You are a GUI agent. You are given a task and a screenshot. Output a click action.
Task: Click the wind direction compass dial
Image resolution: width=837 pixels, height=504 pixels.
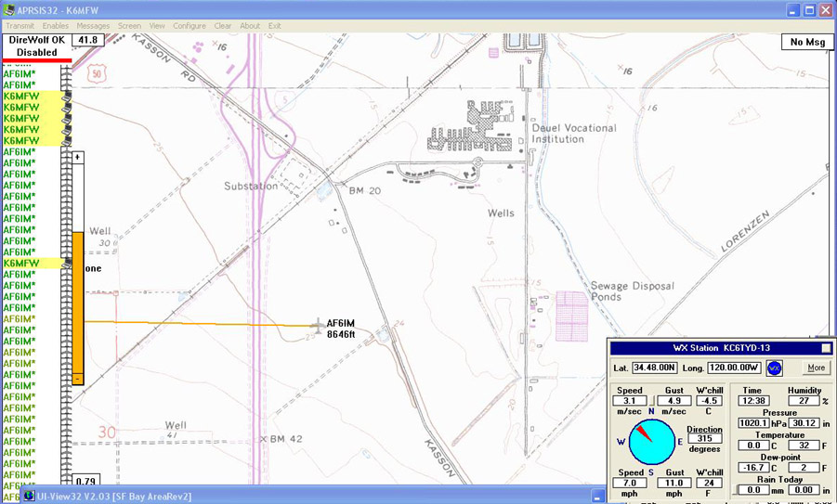(x=651, y=442)
